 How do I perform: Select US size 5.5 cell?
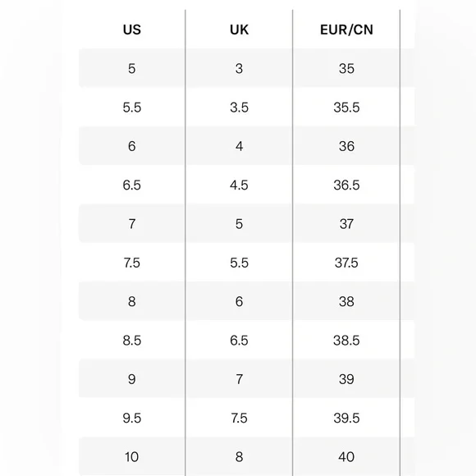pyautogui.click(x=132, y=108)
